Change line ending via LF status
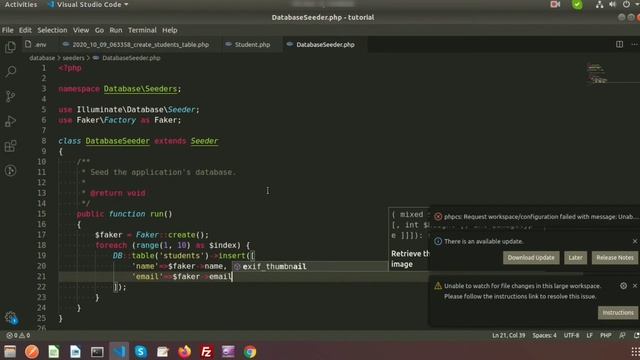 [x=589, y=335]
